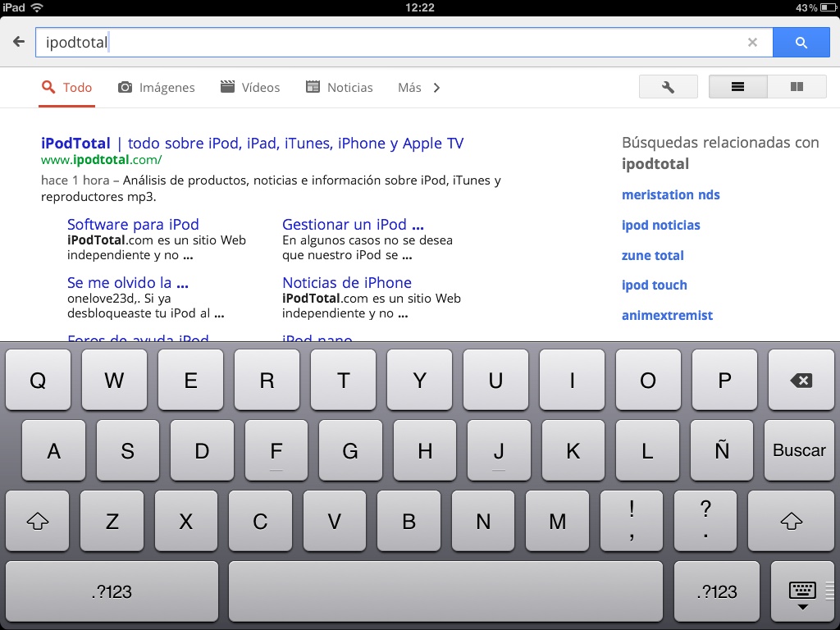Image resolution: width=840 pixels, height=630 pixels.
Task: Tap the K key
Action: (x=573, y=450)
